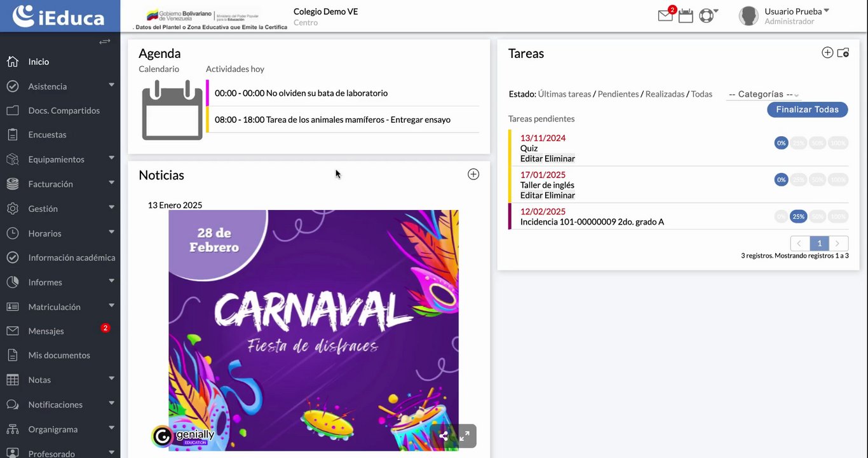The height and width of the screenshot is (458, 868).
Task: Expand the Organigrama submenu arrow
Action: [x=111, y=427]
